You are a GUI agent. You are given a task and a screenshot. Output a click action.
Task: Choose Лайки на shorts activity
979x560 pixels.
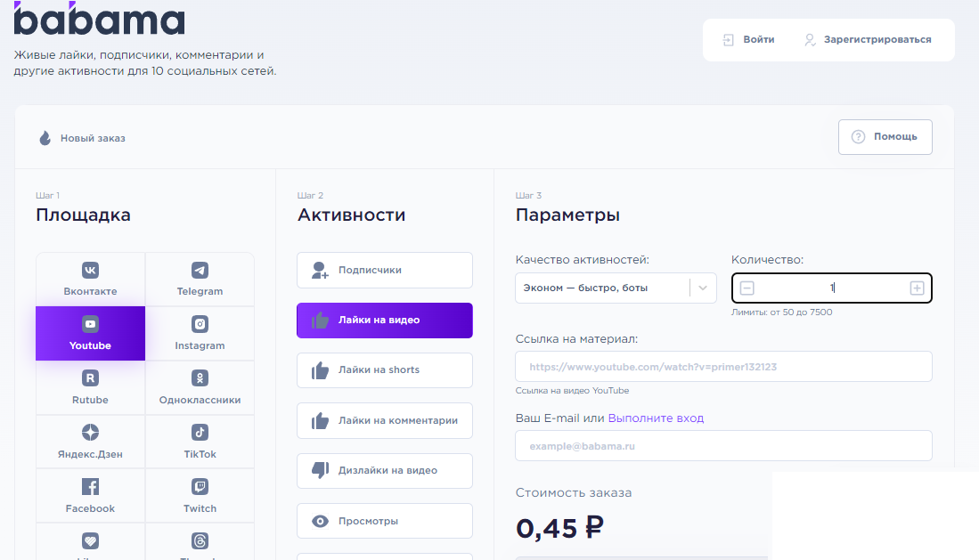click(x=385, y=370)
